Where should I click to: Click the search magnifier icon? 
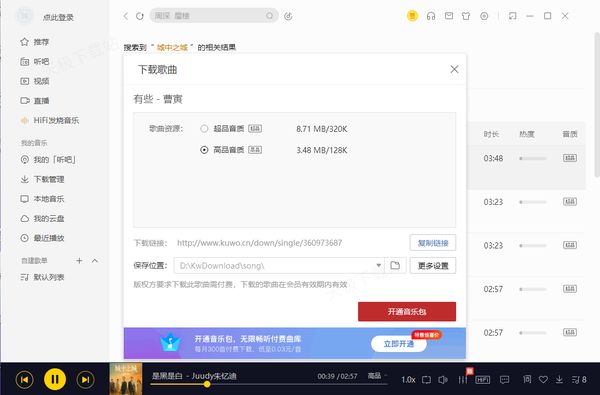pos(270,16)
